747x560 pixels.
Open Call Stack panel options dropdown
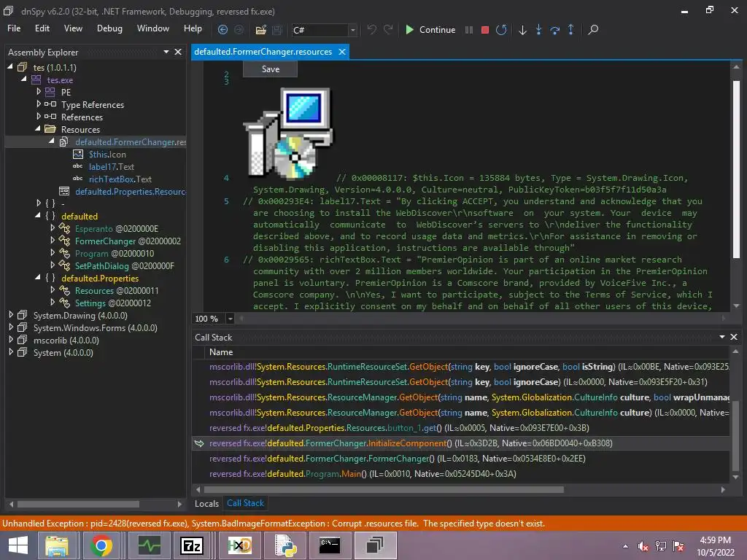[721, 337]
